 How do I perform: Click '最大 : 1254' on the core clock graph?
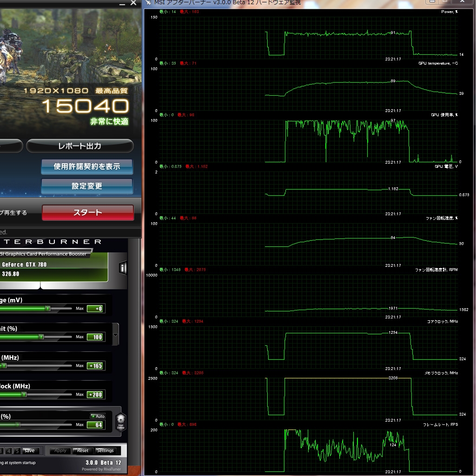(192, 322)
